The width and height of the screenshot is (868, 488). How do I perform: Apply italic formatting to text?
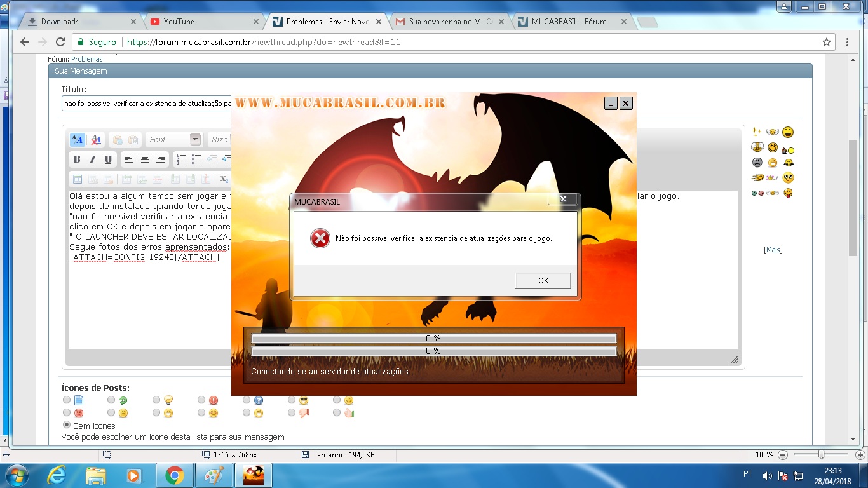(93, 159)
